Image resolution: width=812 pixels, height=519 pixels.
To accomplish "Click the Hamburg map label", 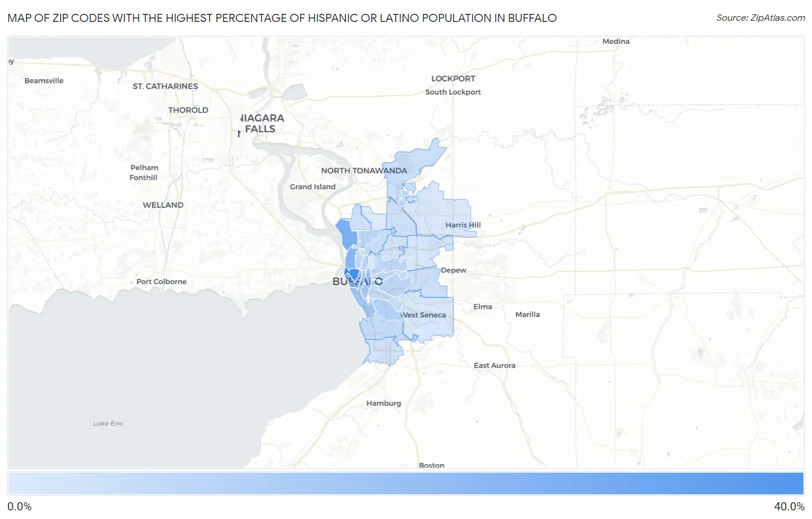I will 383,404.
